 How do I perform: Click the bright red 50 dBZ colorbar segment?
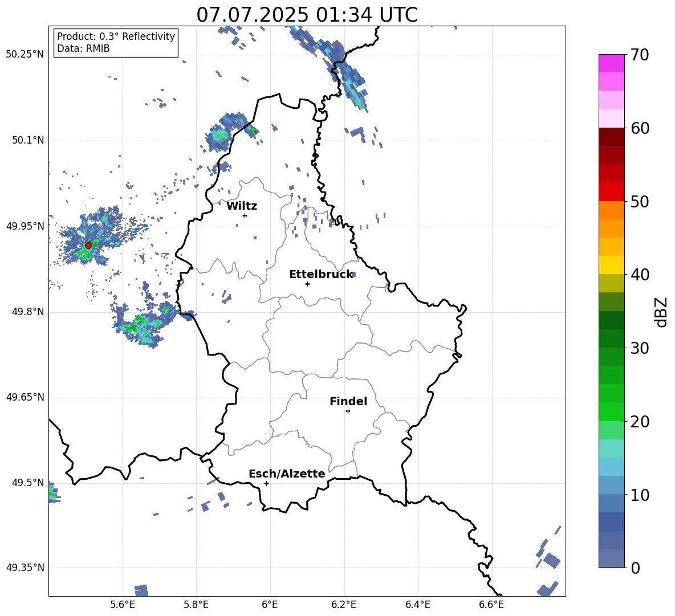[x=612, y=192]
